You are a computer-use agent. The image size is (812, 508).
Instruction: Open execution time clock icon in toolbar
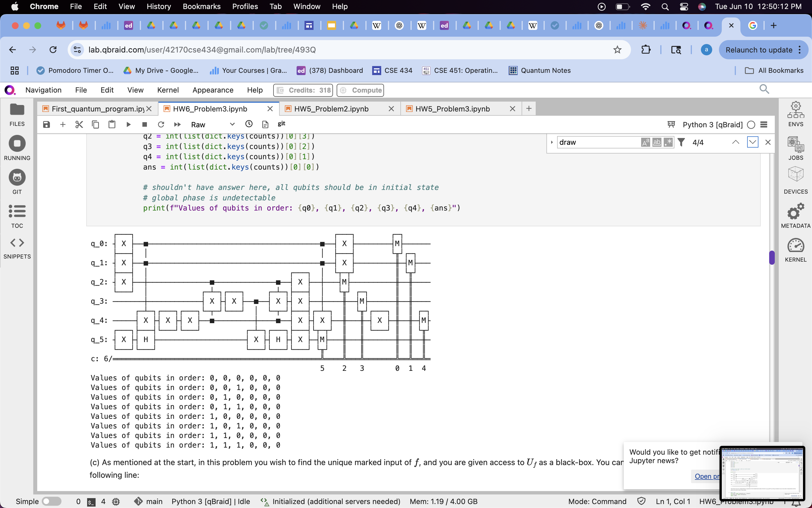(x=249, y=124)
